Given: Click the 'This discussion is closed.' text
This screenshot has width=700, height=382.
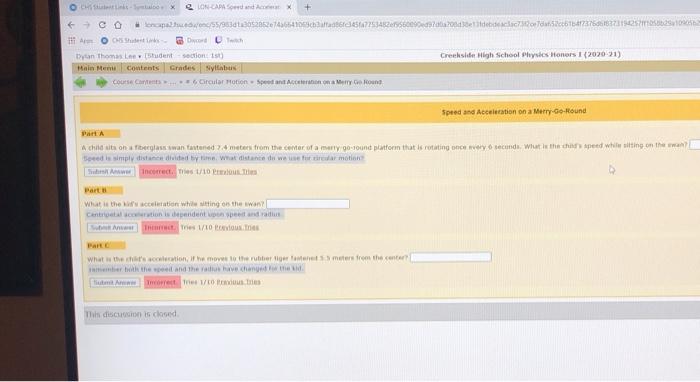Looking at the screenshot, I should pyautogui.click(x=132, y=314).
